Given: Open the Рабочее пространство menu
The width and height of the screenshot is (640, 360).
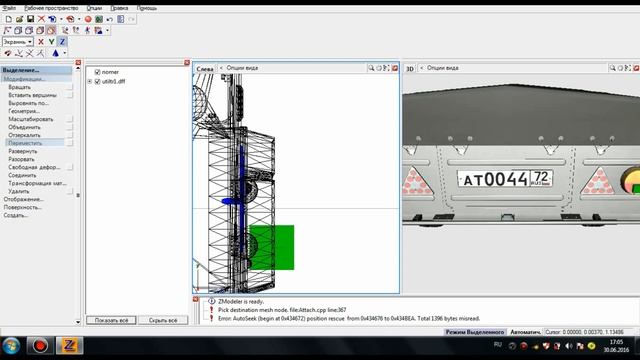Looking at the screenshot, I should [51, 8].
